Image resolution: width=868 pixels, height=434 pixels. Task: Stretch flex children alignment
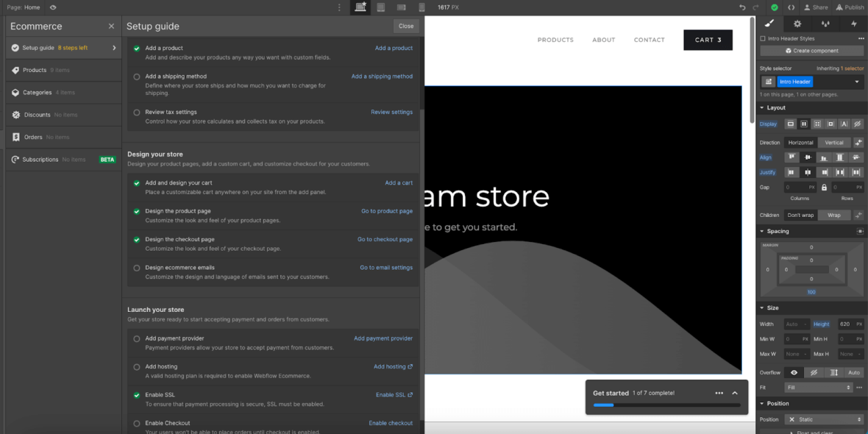point(840,157)
